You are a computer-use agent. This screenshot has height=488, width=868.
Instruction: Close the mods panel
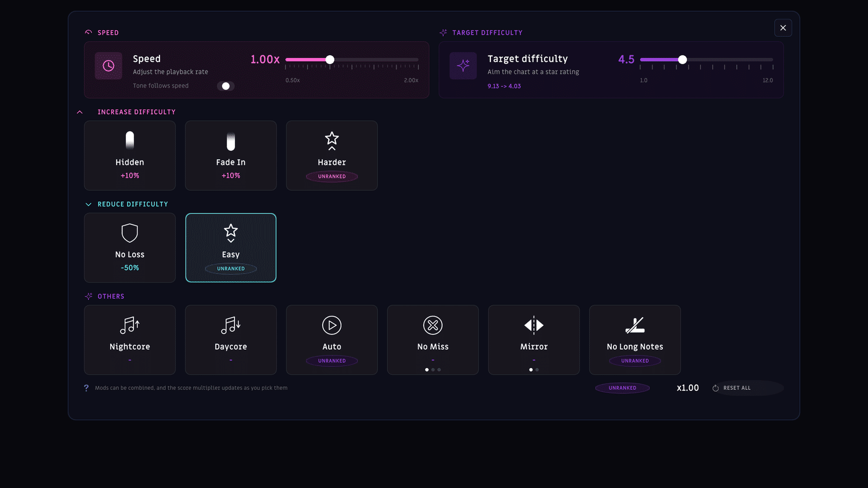783,28
